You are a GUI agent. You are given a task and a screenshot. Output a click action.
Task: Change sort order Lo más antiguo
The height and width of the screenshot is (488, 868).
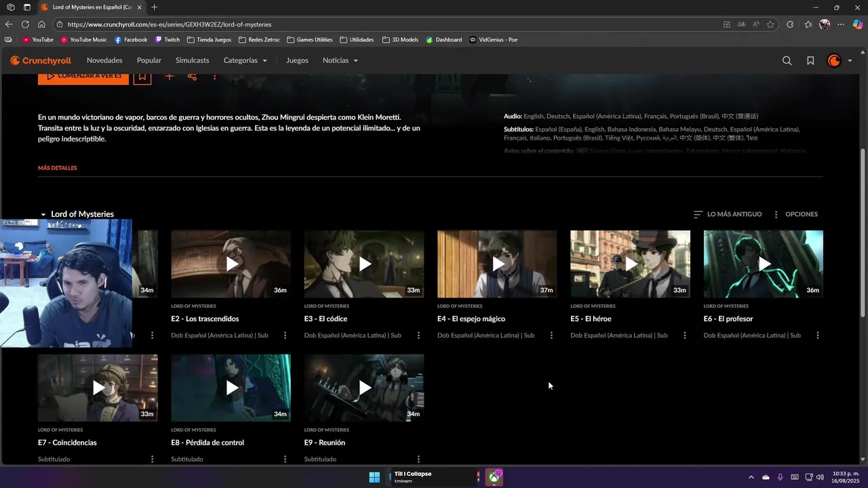[728, 214]
